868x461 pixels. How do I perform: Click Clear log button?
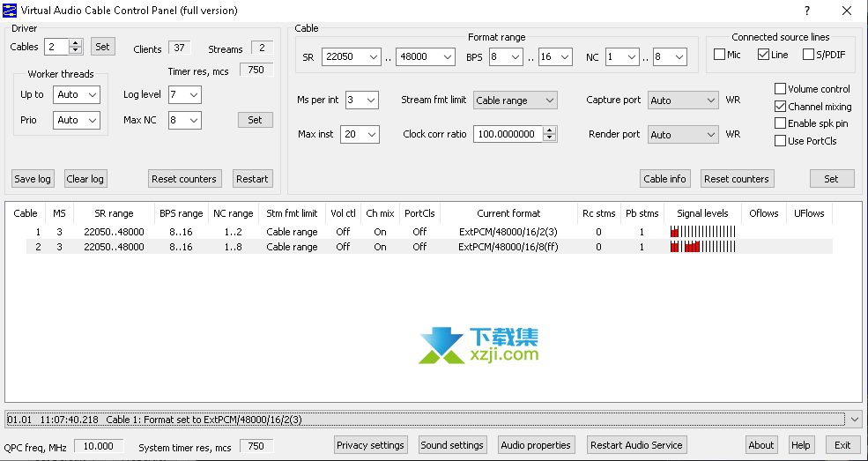click(x=85, y=179)
